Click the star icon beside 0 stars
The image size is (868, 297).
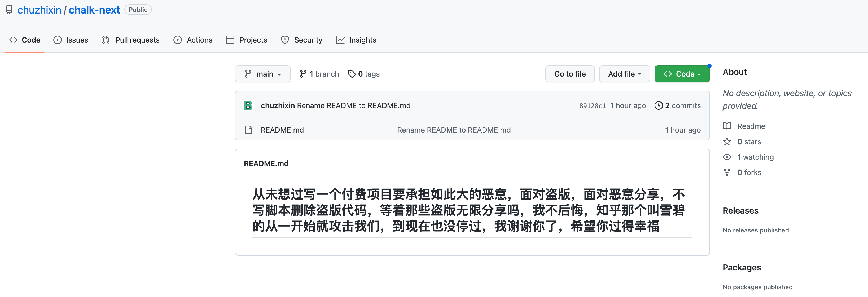point(727,142)
